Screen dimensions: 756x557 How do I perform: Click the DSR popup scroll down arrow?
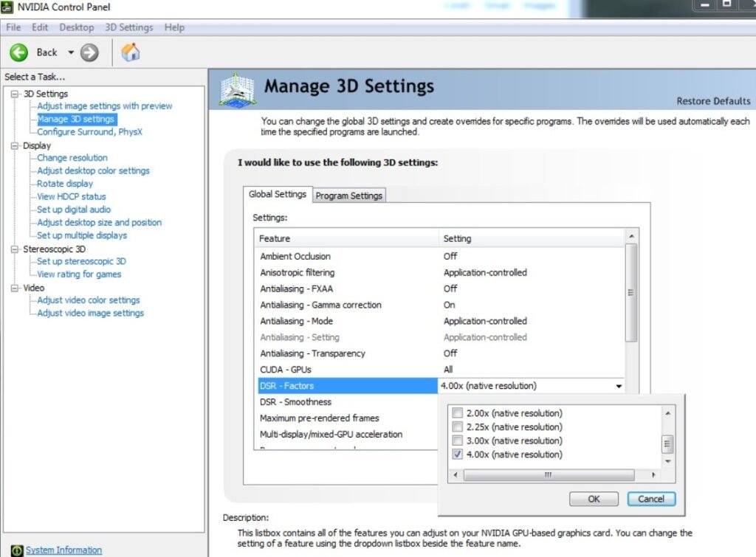click(x=667, y=462)
